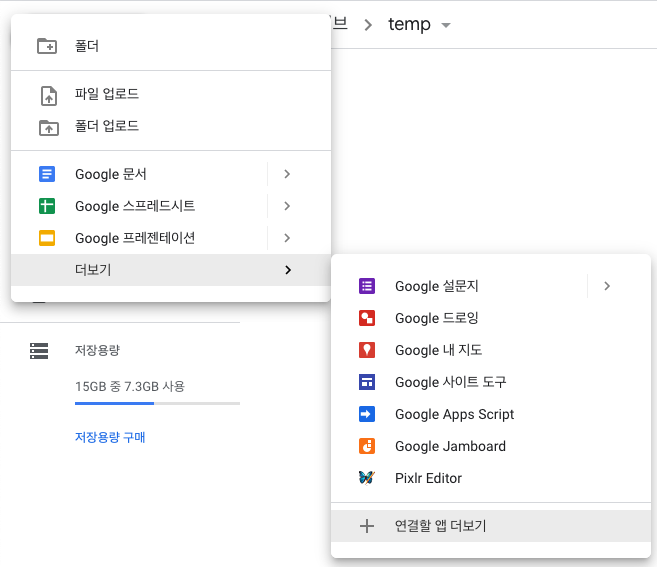Image resolution: width=657 pixels, height=567 pixels.
Task: Open the temp folder dropdown arrow
Action: point(446,25)
